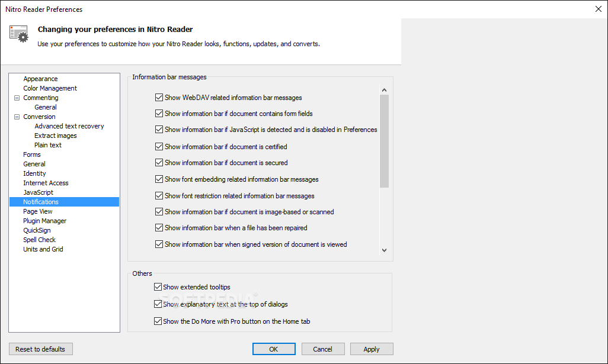Screen dimensions: 608x364
Task: Disable Show extended tooltips
Action: 158,287
